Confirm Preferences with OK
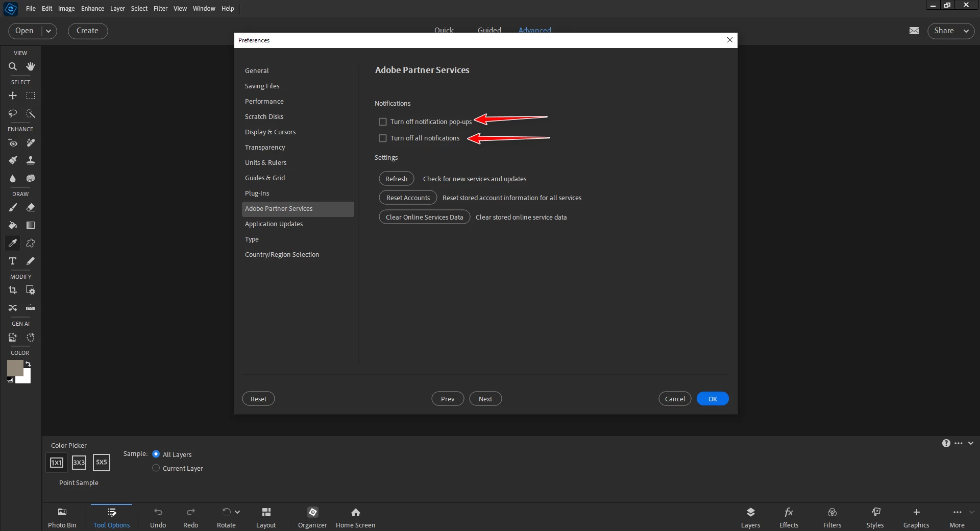980x531 pixels. [713, 399]
